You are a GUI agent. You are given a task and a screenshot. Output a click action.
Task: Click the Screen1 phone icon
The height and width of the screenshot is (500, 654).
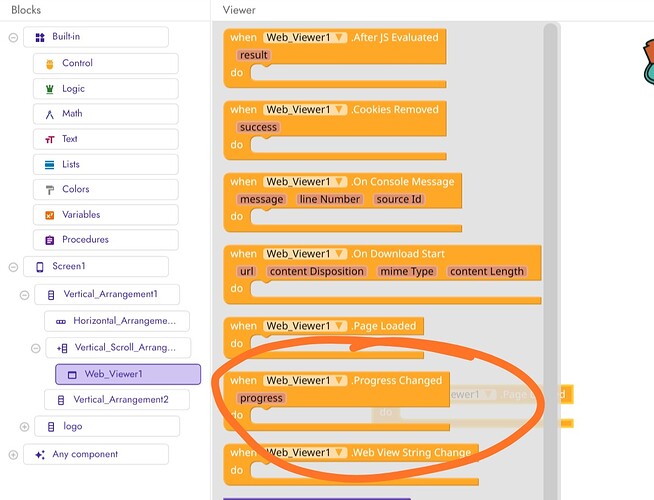(x=40, y=267)
